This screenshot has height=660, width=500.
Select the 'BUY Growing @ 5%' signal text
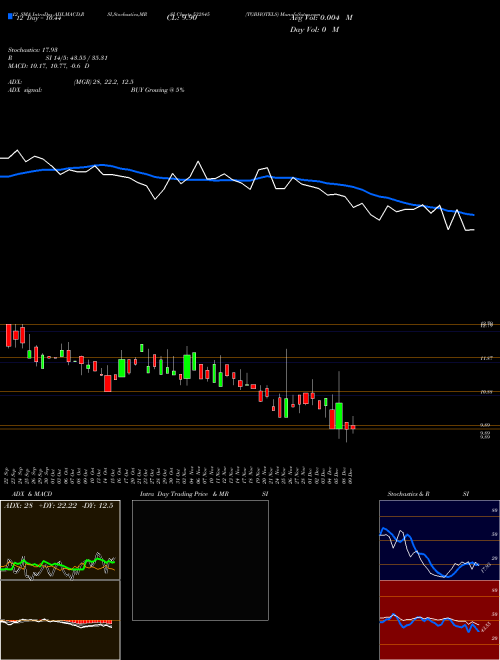coord(157,90)
